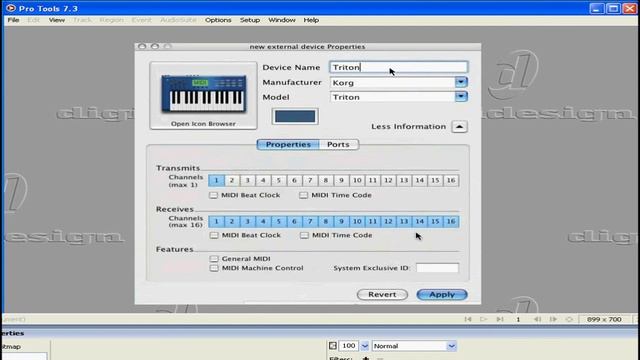The image size is (640, 360).
Task: Click the next frame arrow icon
Action: click(x=553, y=319)
